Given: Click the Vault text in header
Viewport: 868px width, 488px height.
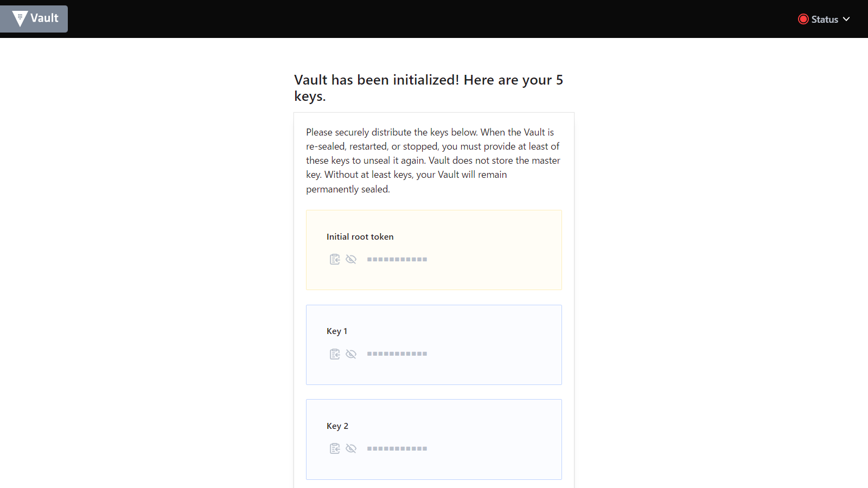Looking at the screenshot, I should [44, 18].
